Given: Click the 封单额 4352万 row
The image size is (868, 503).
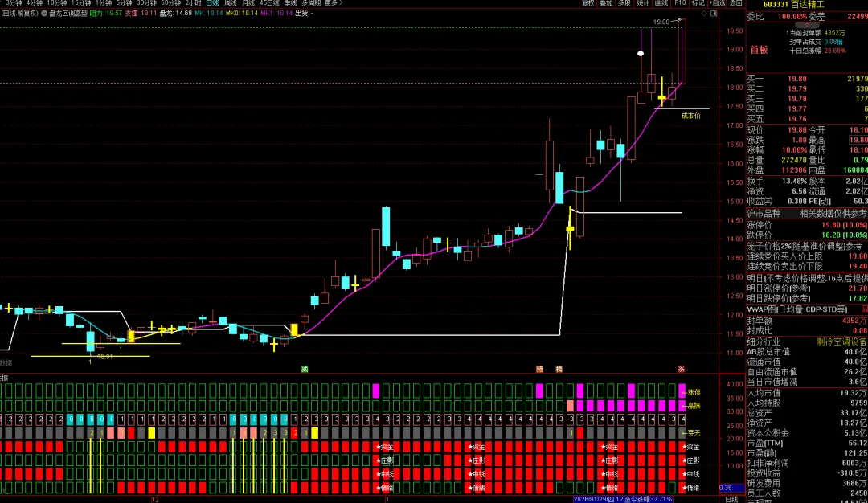Looking at the screenshot, I should point(807,321).
